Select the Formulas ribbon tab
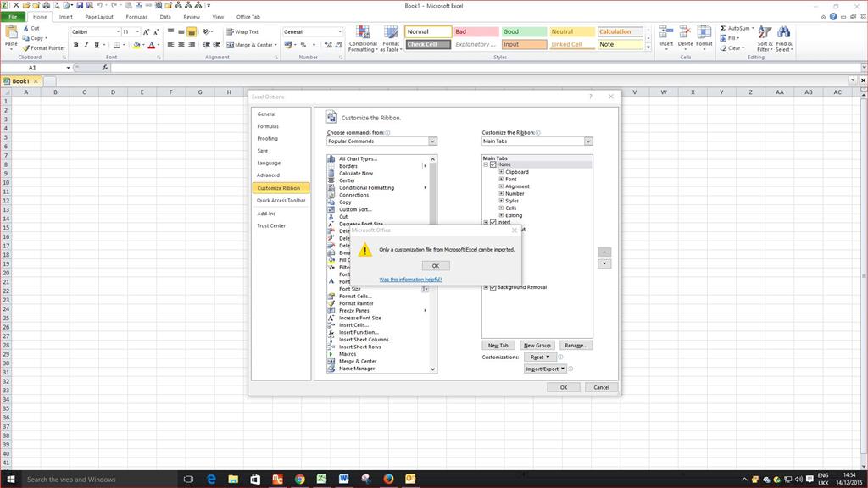 click(136, 17)
